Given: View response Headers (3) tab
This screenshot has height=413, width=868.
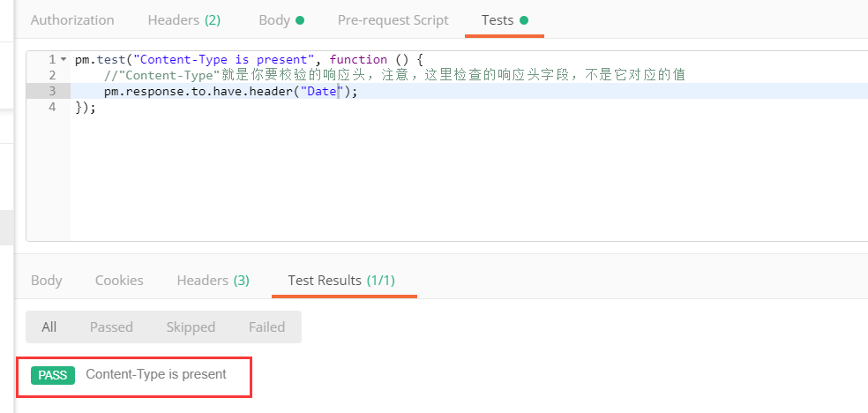Looking at the screenshot, I should point(213,280).
